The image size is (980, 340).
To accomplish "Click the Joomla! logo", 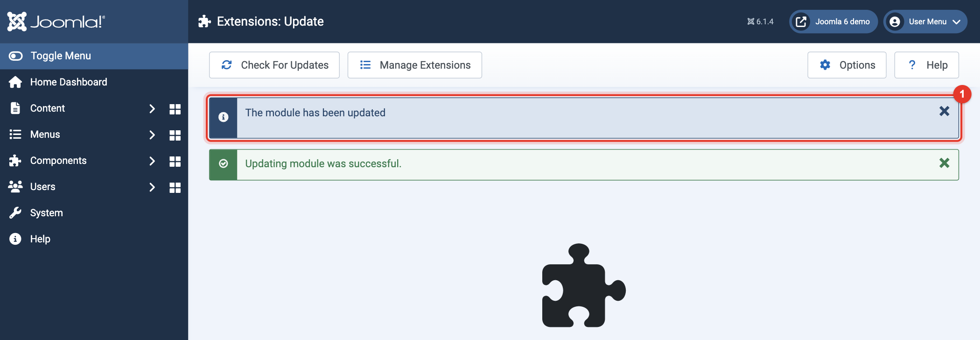I will (x=56, y=21).
